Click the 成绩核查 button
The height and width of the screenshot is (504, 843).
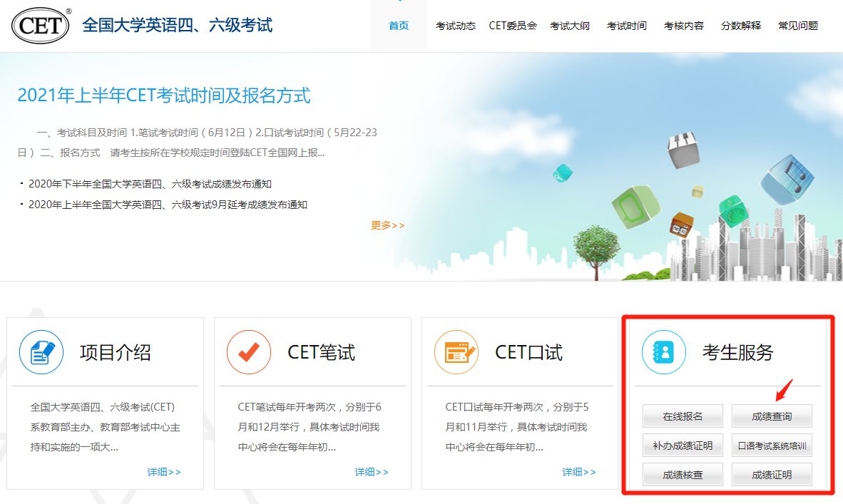(683, 475)
